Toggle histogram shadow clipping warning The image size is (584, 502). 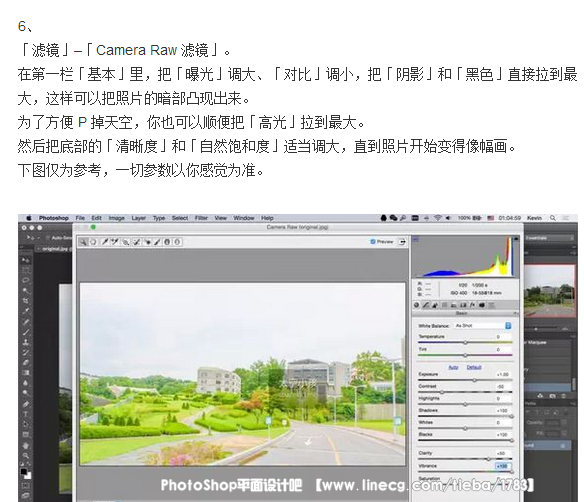(416, 239)
